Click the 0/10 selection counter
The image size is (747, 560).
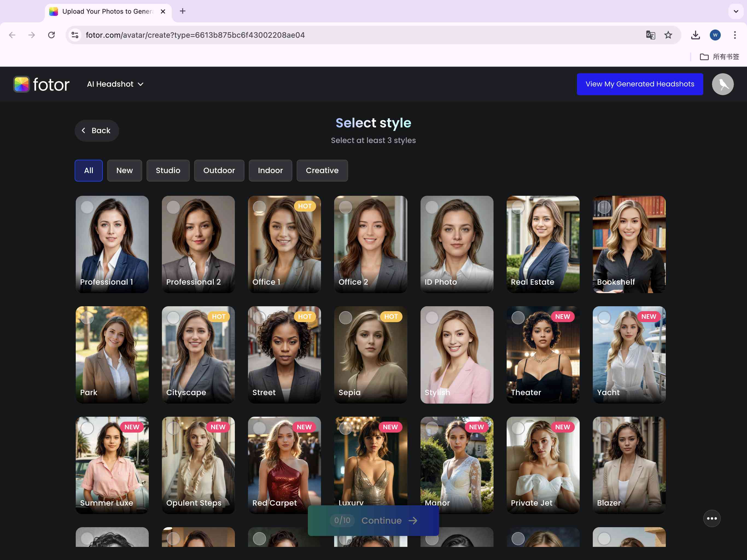pos(342,520)
